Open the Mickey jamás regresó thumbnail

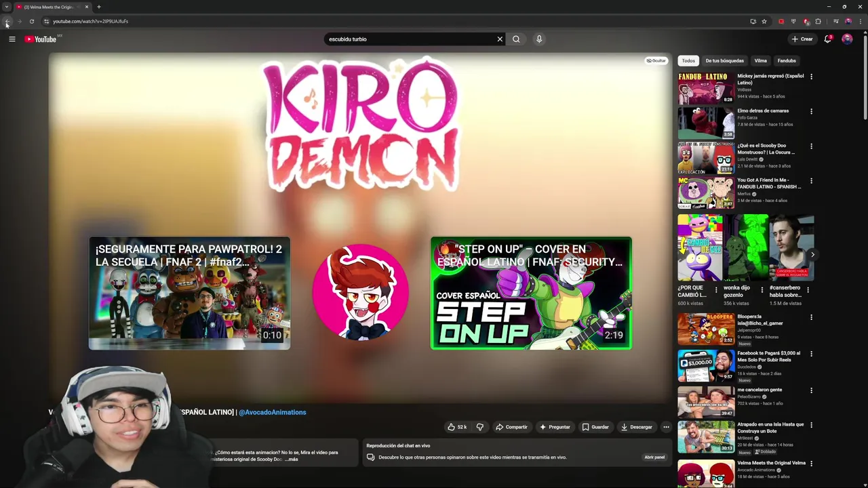pyautogui.click(x=705, y=88)
